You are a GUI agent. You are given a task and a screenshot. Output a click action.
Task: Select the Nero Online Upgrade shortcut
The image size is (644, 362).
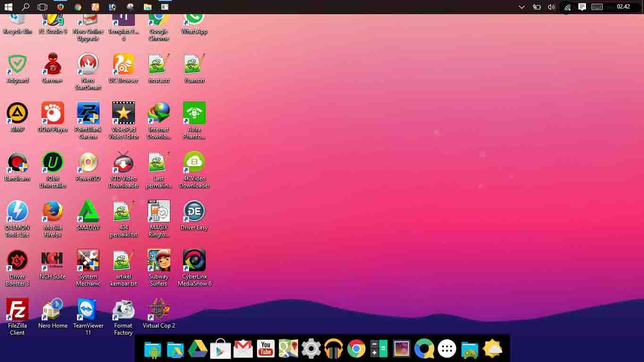point(88,28)
